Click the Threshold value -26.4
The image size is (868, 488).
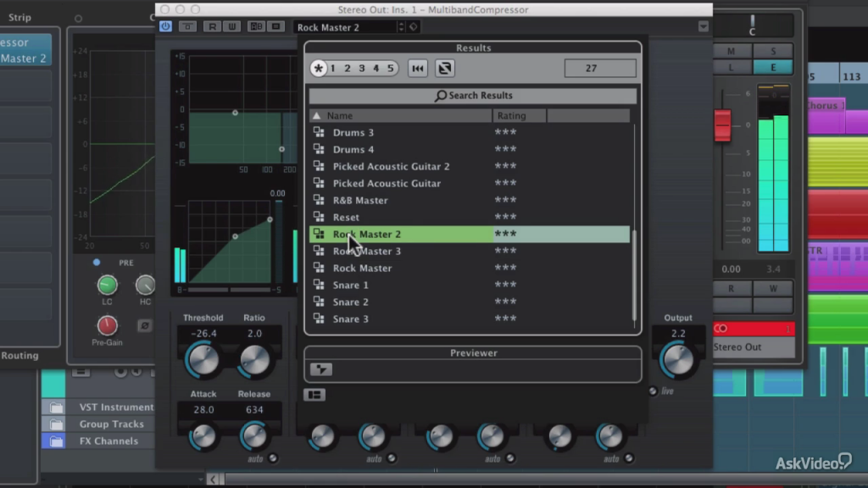tap(203, 334)
